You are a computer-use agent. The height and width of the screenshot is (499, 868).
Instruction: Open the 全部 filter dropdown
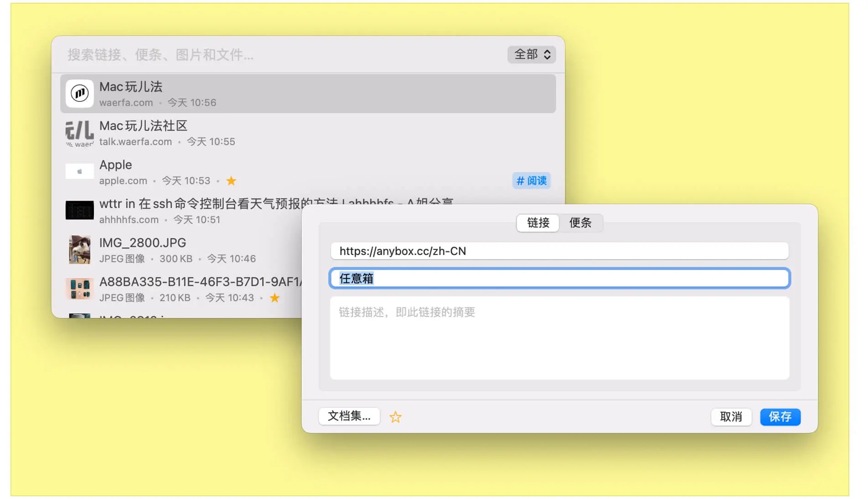(x=532, y=54)
